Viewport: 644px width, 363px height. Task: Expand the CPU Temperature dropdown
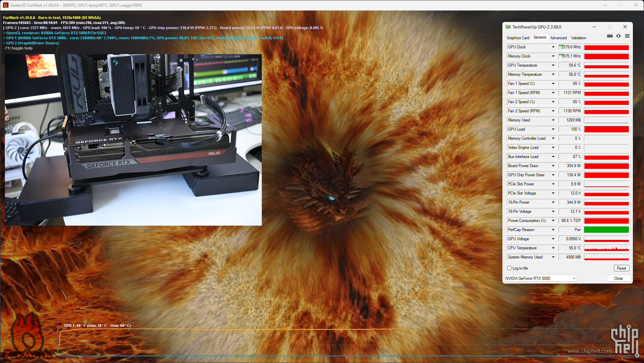pos(553,248)
